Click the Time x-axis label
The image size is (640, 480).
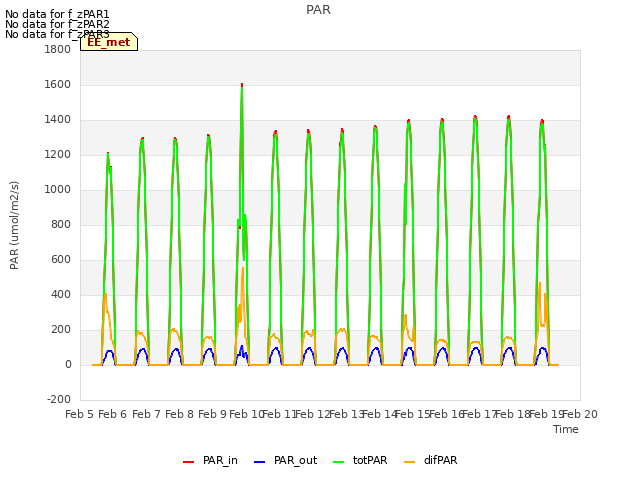[x=566, y=429]
